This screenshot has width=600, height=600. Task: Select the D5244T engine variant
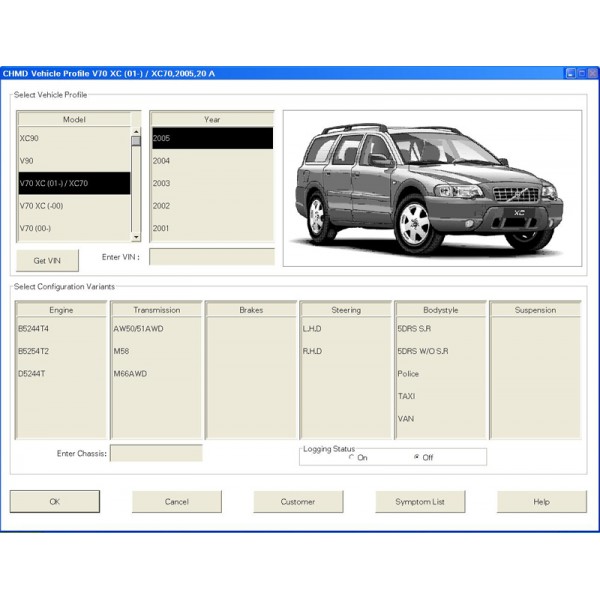(x=60, y=373)
